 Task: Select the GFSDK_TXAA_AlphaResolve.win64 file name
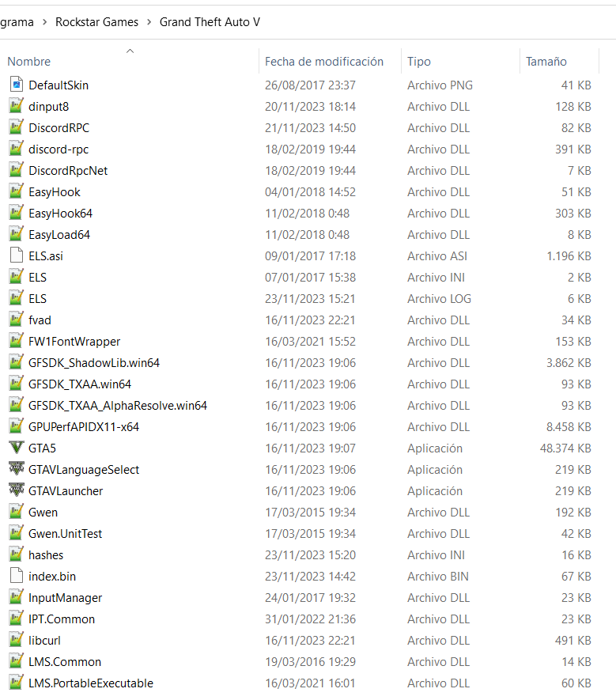point(118,405)
